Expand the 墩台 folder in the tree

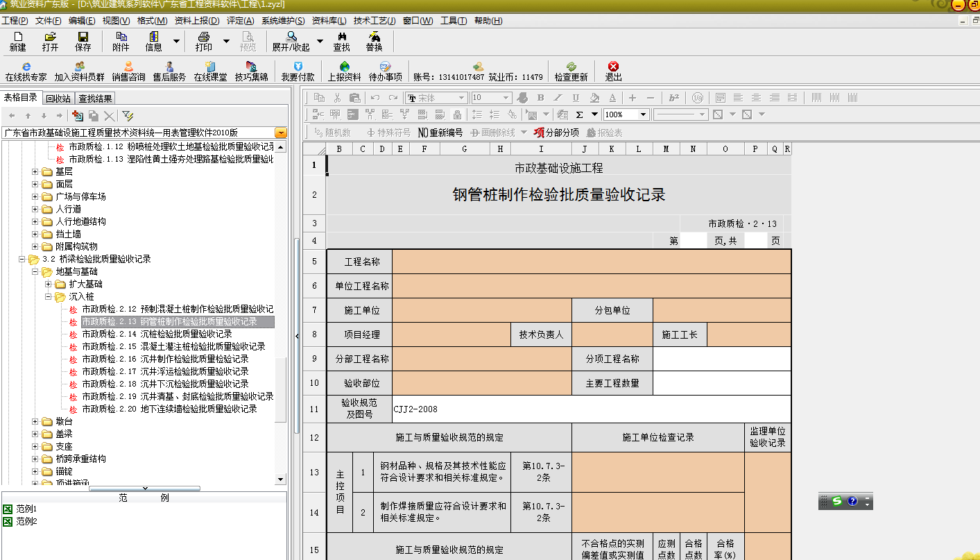35,421
